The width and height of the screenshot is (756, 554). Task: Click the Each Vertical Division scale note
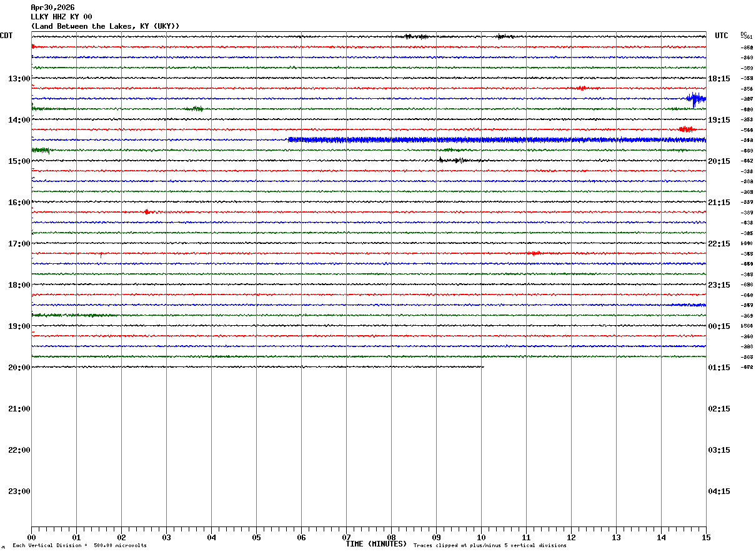(x=79, y=546)
